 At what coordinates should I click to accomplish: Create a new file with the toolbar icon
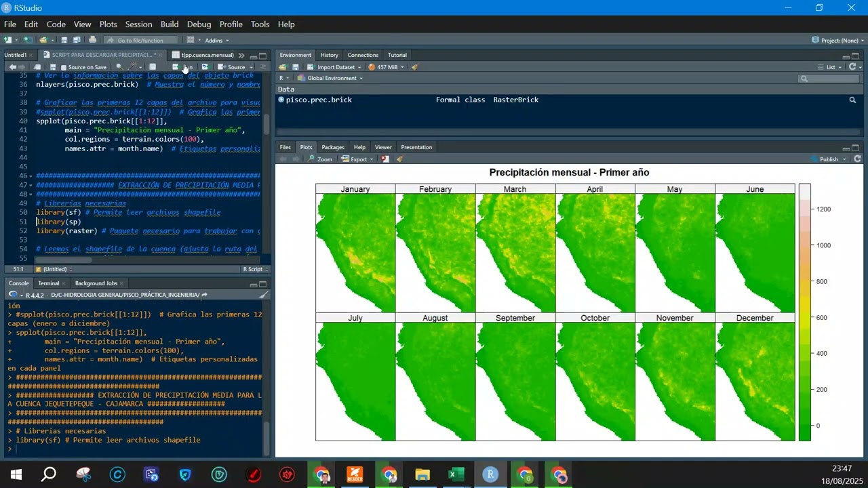tap(8, 40)
